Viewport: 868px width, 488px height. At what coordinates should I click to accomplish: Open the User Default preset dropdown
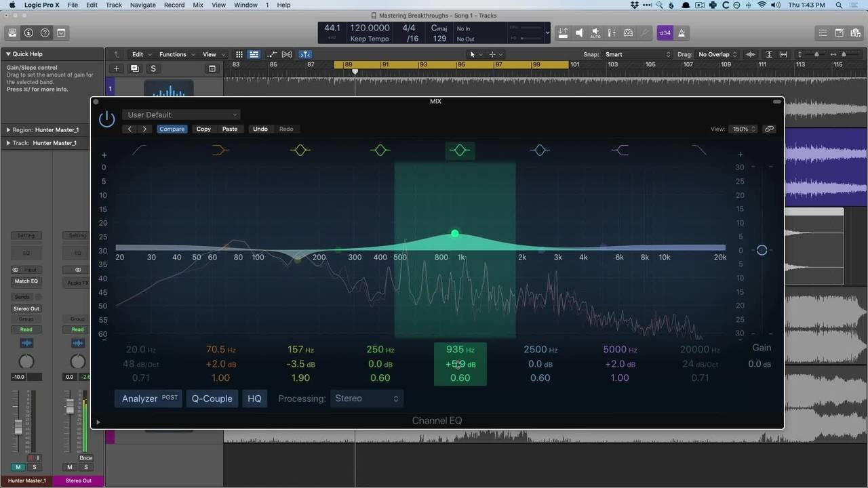(181, 115)
